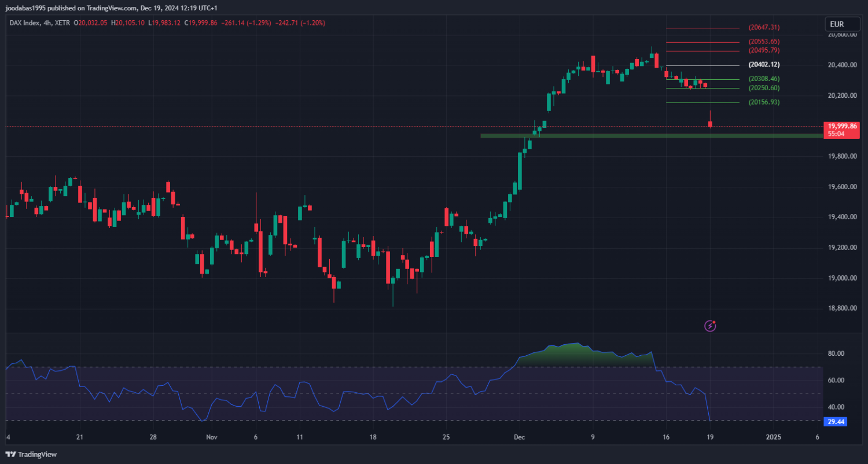Viewport: 868px width, 464px height.
Task: Select the white pivot label (20402.12)
Action: [764, 65]
